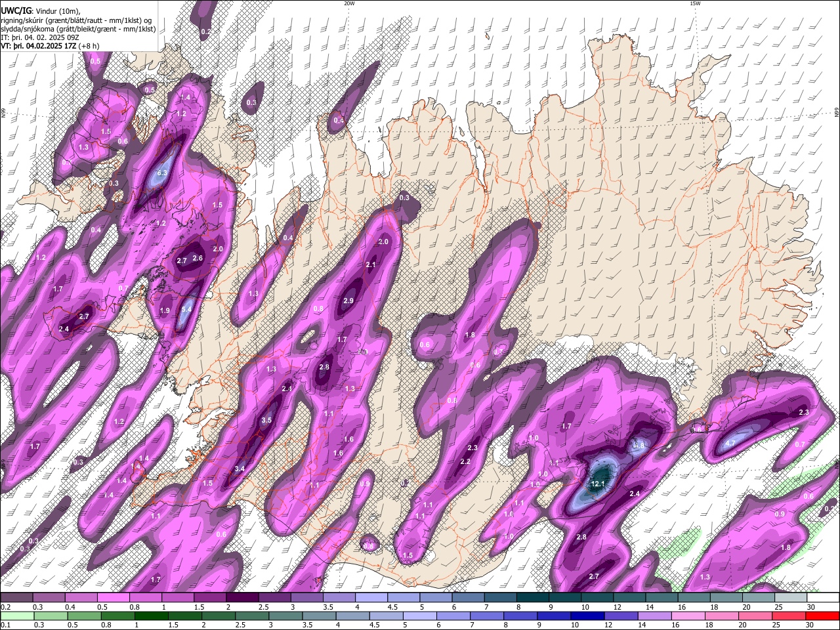Select the crimson 25 swatch in bottom scale
Viewport: 840px width, 630px height.
pos(787,616)
